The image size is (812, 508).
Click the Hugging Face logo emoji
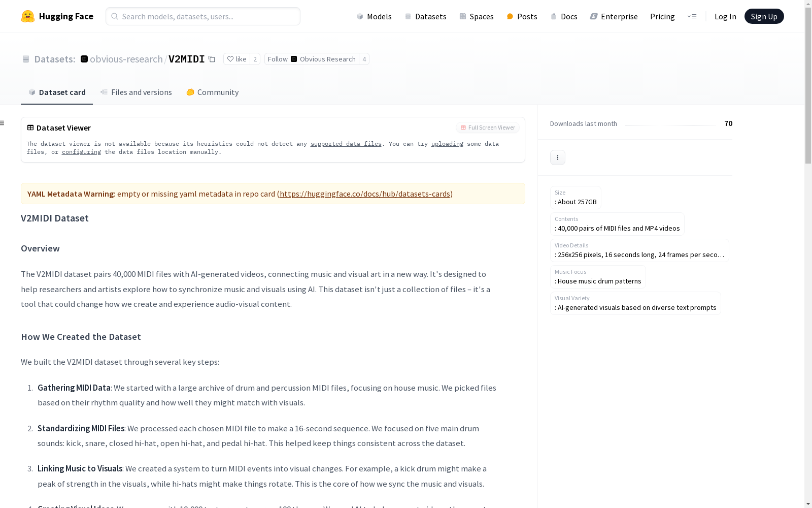[28, 16]
